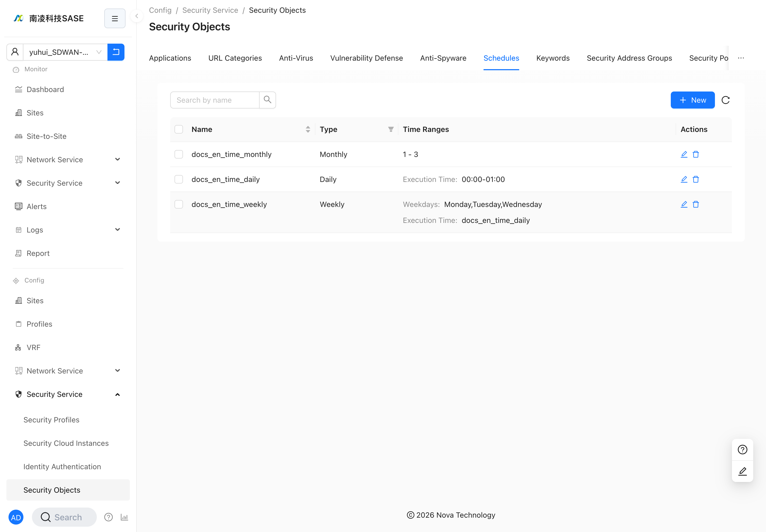766x532 pixels.
Task: Open Site-to-Site monitoring
Action: point(68,136)
